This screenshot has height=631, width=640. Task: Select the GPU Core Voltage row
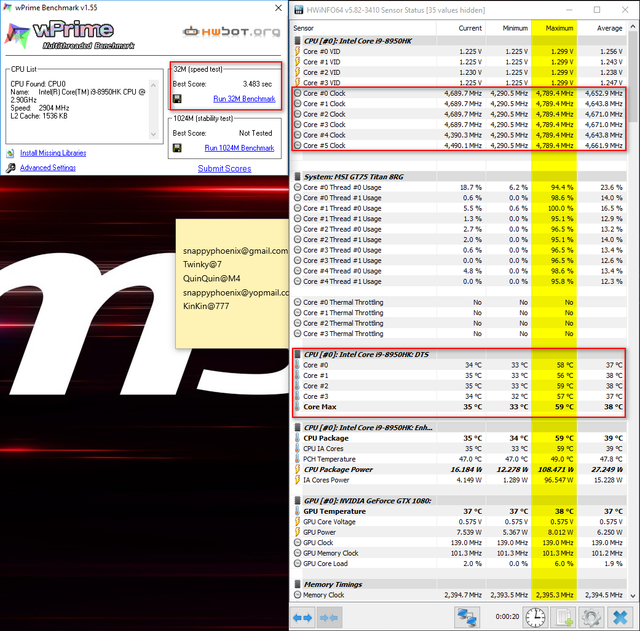(460, 522)
